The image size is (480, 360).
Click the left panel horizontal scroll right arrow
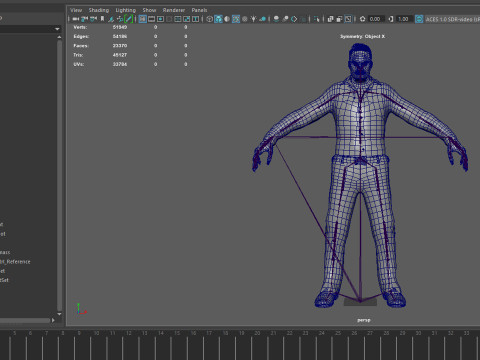point(53,320)
